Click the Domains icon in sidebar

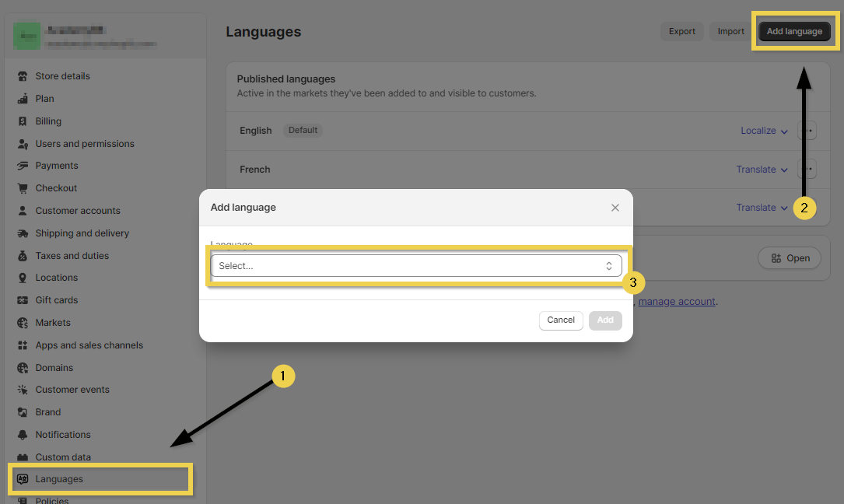click(x=23, y=368)
